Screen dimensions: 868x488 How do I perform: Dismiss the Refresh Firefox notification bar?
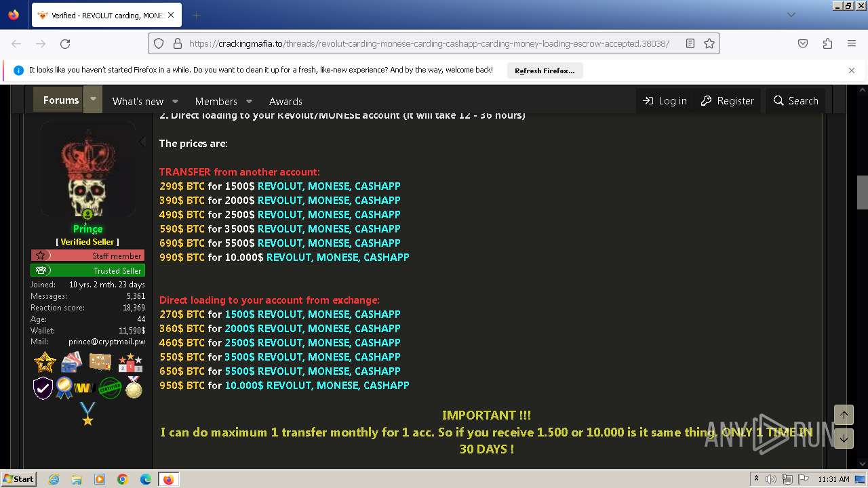coord(852,70)
